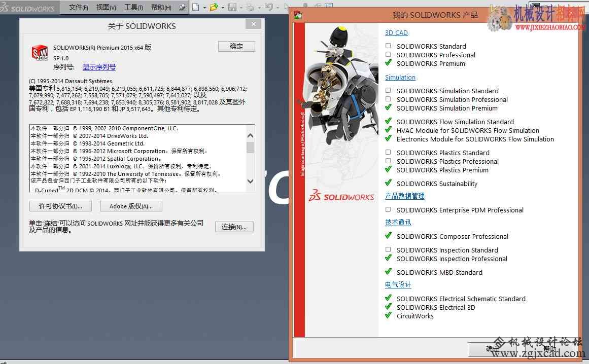This screenshot has height=364, width=589.
Task: Select the Microsoft Corporation copyright line
Action: tap(119, 151)
